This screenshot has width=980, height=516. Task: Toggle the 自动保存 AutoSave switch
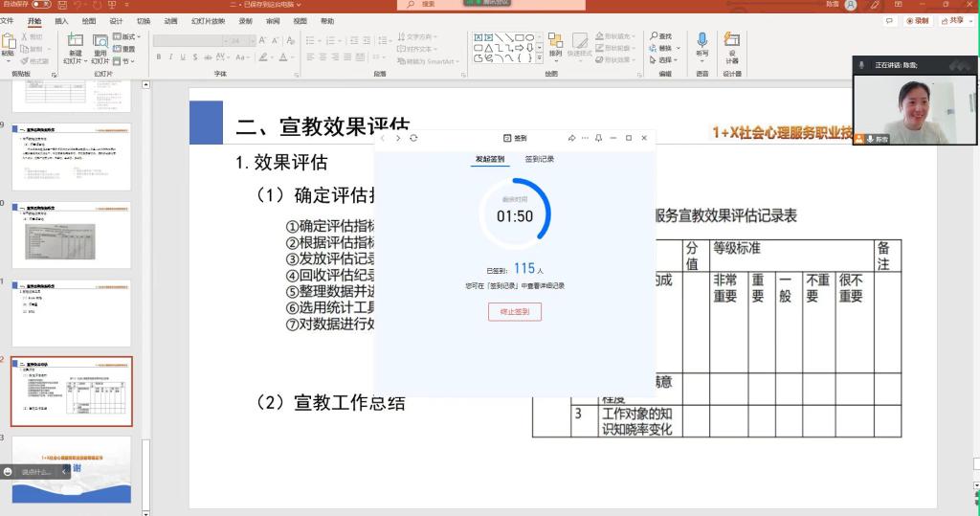(41, 5)
